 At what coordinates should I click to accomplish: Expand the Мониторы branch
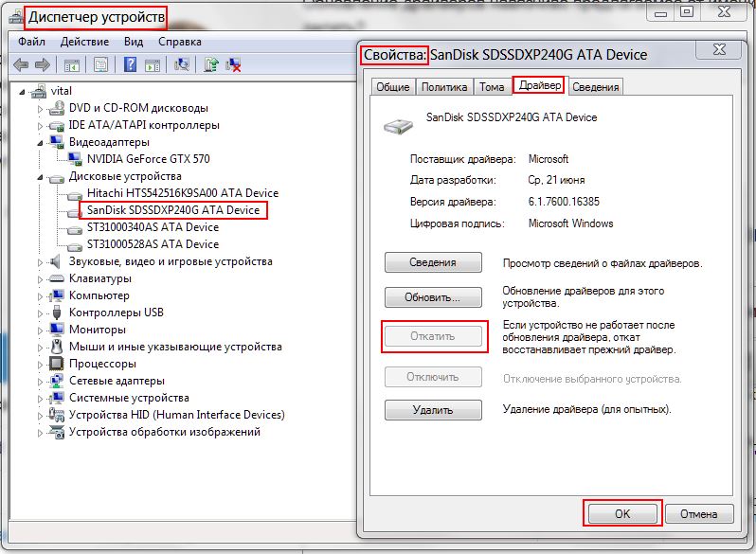pyautogui.click(x=40, y=331)
